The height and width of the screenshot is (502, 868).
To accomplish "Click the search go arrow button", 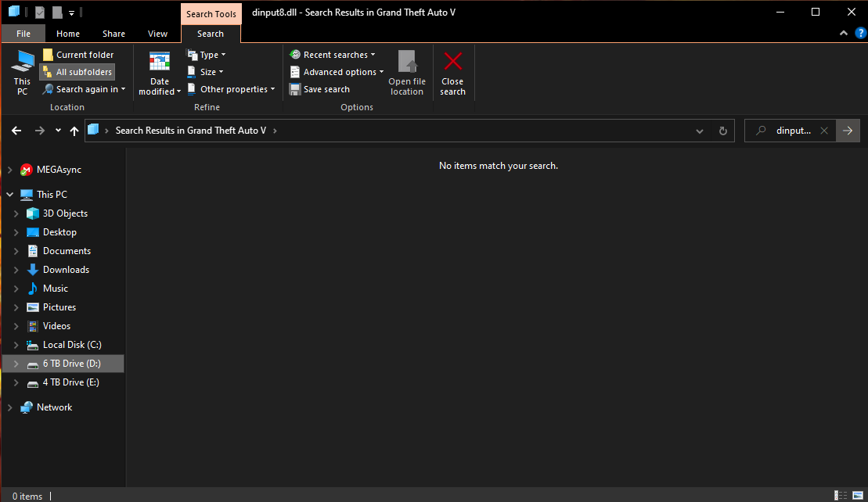I will click(848, 131).
